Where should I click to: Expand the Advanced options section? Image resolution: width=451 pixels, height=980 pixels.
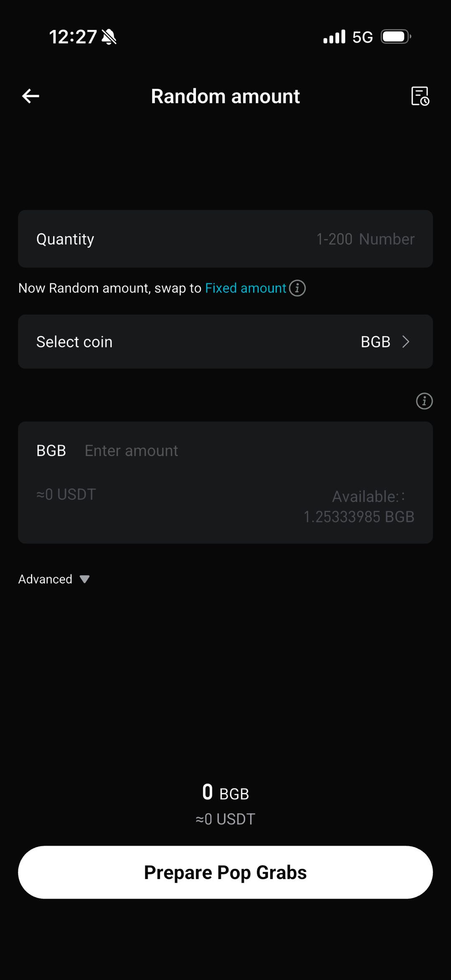click(53, 579)
